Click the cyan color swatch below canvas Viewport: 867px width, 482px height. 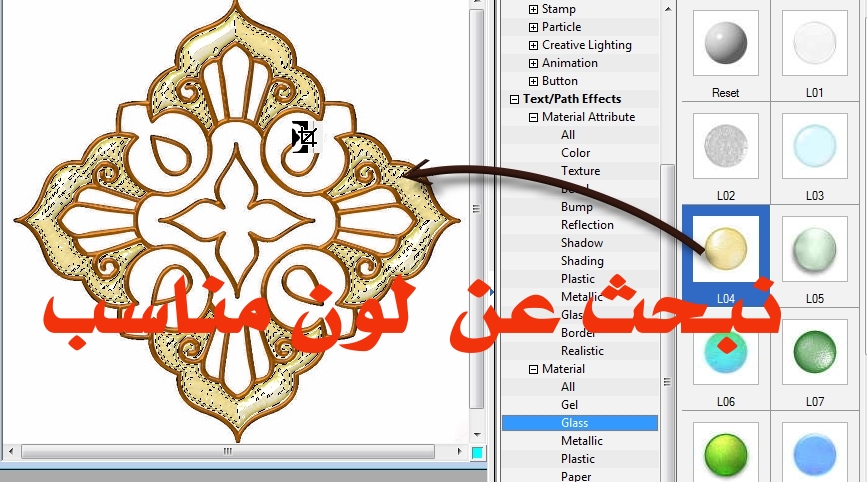pyautogui.click(x=478, y=453)
